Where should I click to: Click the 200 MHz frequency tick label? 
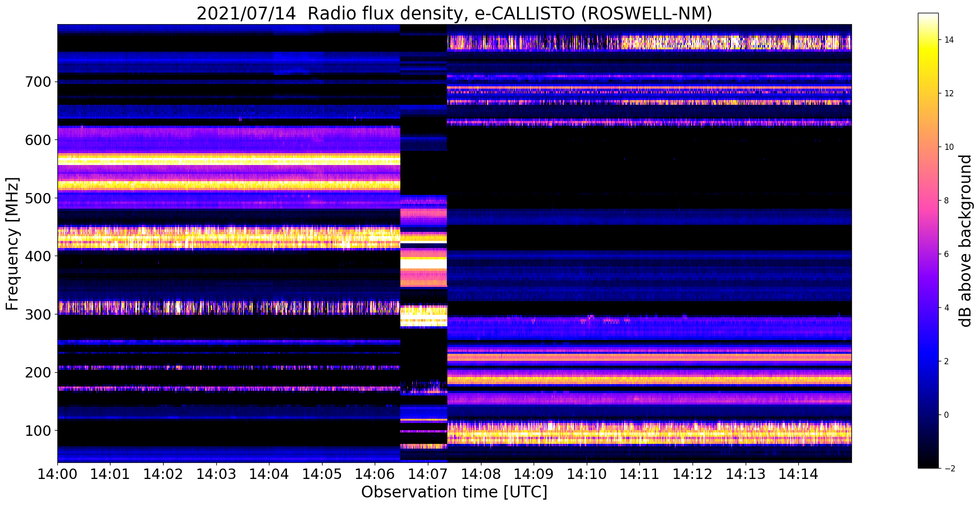[37, 372]
